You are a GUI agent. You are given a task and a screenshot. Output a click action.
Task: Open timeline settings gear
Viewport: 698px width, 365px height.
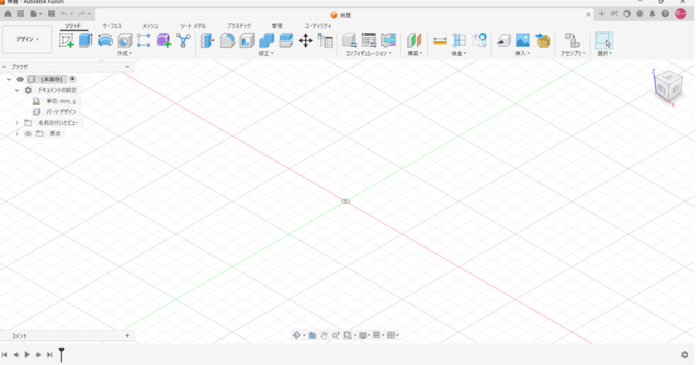[x=685, y=355]
